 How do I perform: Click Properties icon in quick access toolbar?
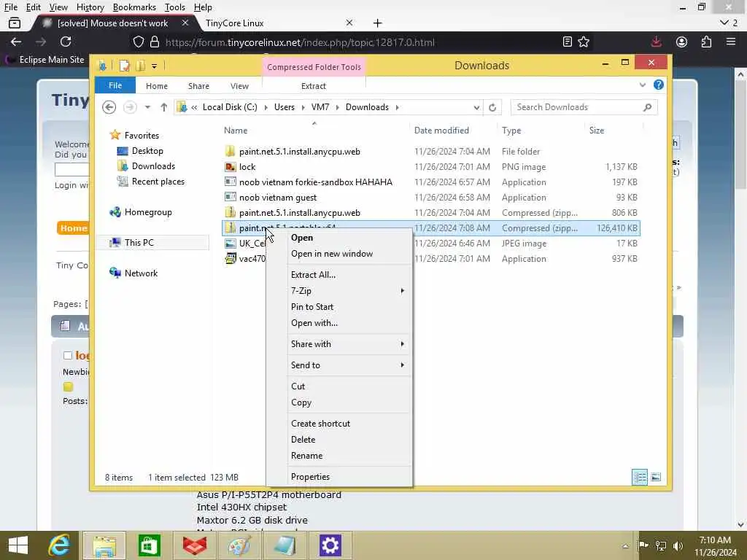(124, 66)
